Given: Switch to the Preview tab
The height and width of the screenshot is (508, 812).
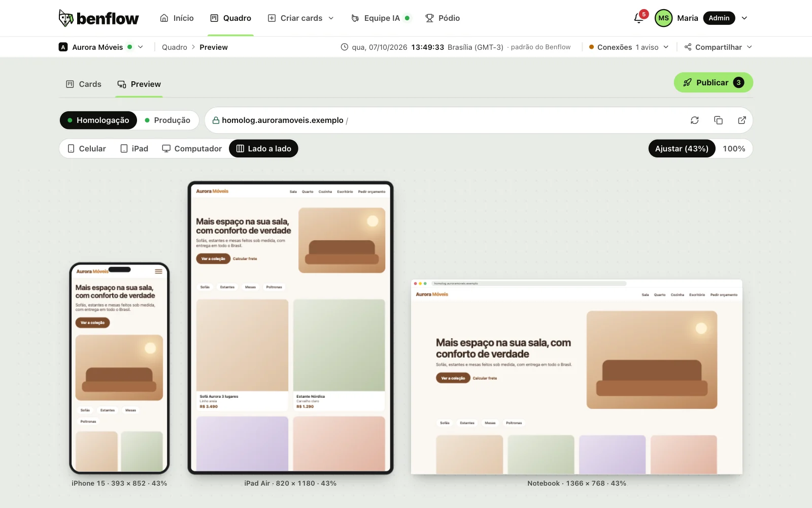Looking at the screenshot, I should click(139, 84).
